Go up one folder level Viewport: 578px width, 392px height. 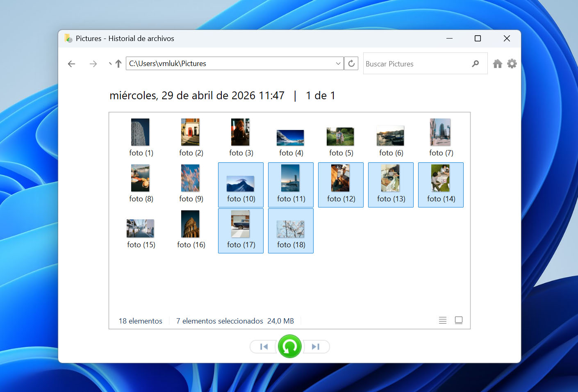118,64
